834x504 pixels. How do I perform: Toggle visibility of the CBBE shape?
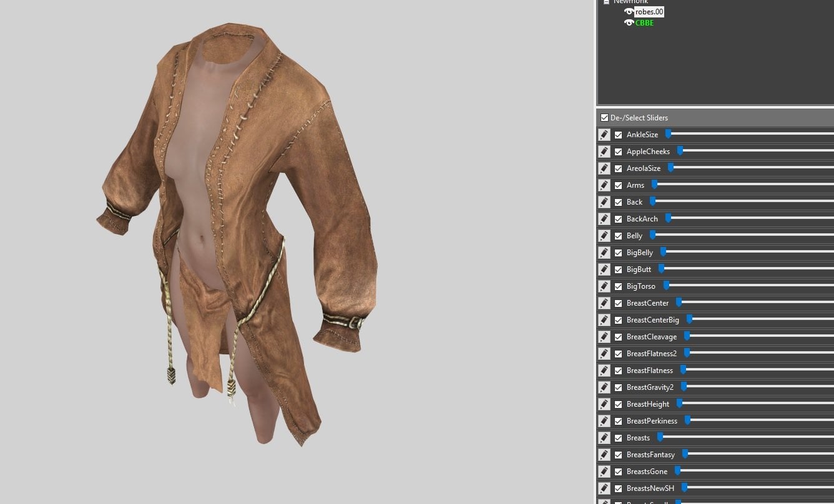(629, 23)
